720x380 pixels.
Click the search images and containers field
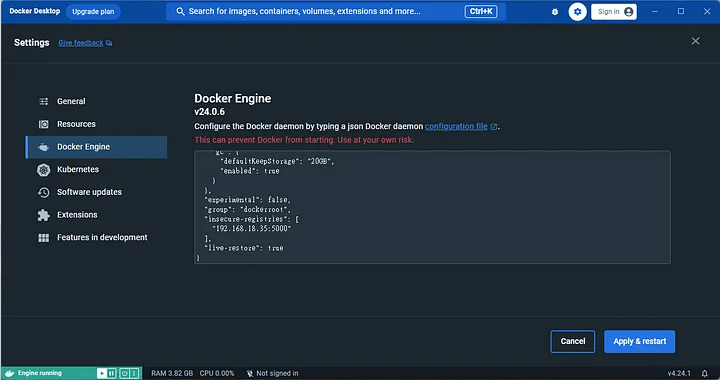(336, 11)
